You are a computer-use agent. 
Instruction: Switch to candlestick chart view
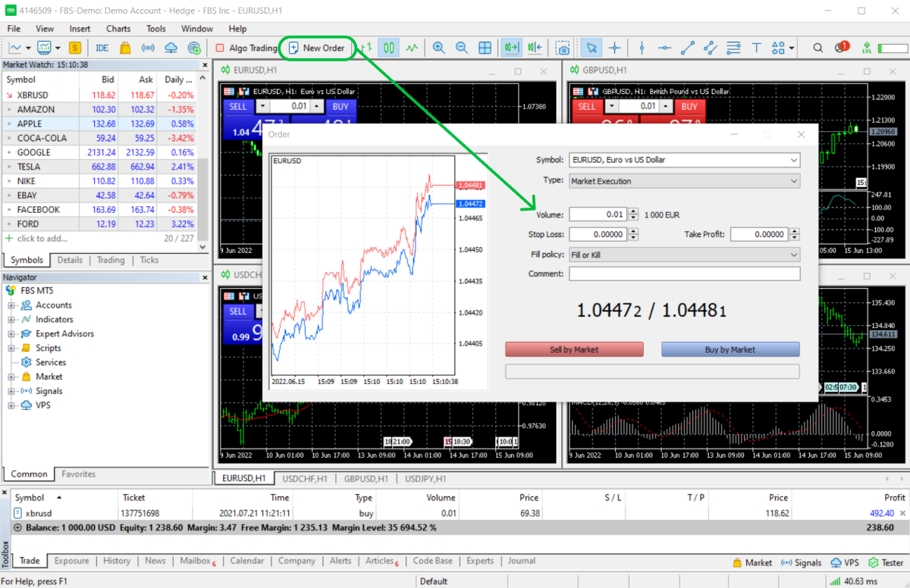click(x=389, y=48)
